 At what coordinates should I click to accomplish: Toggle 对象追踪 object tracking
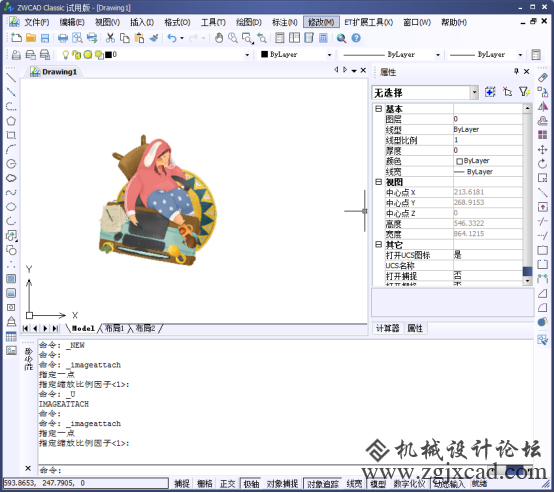pos(323,483)
